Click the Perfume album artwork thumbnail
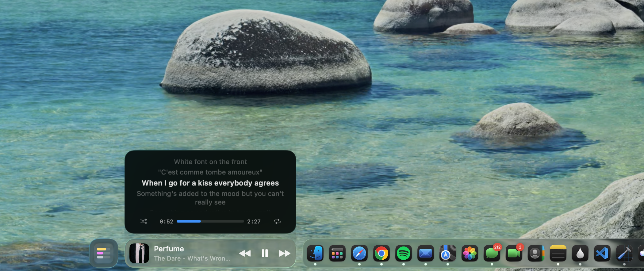 pos(139,253)
